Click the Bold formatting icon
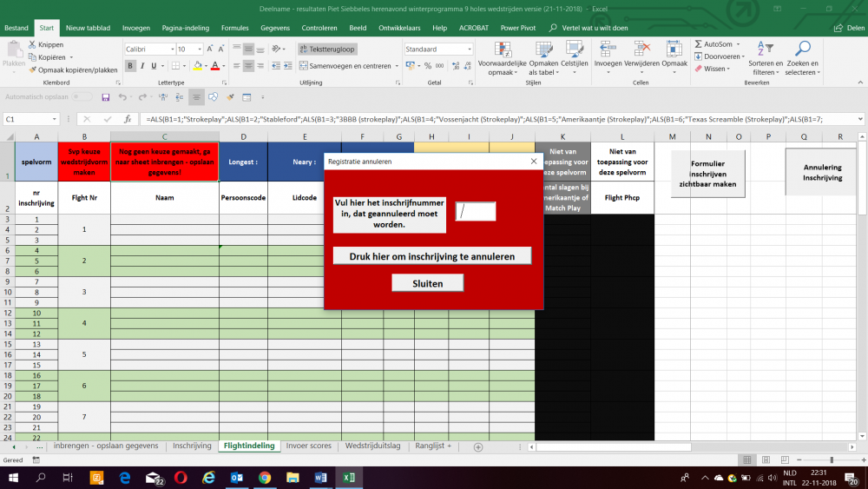The width and height of the screenshot is (868, 489). [x=130, y=66]
